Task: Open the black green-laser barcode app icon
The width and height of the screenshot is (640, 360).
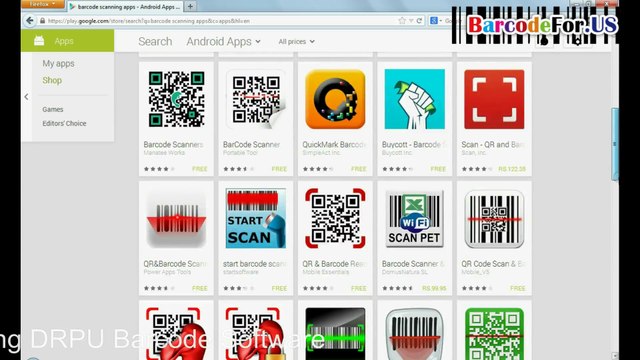Action: coord(335,334)
